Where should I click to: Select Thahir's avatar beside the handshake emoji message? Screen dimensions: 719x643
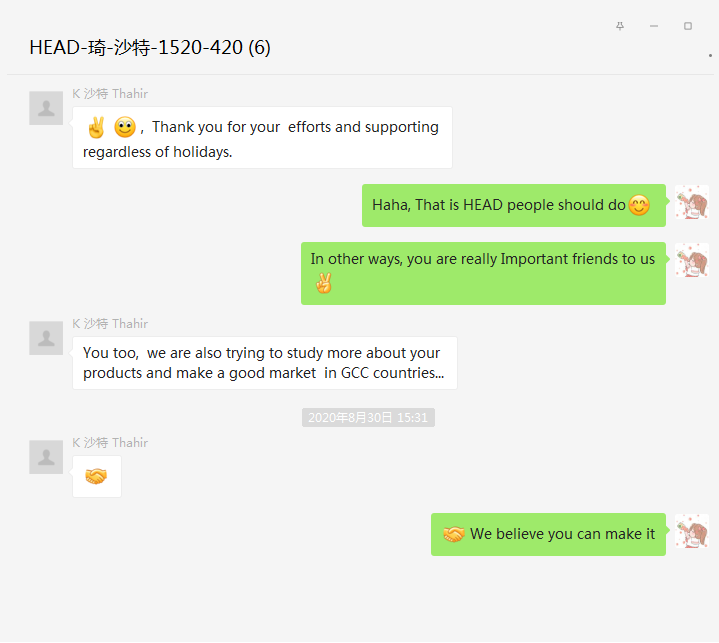[46, 457]
